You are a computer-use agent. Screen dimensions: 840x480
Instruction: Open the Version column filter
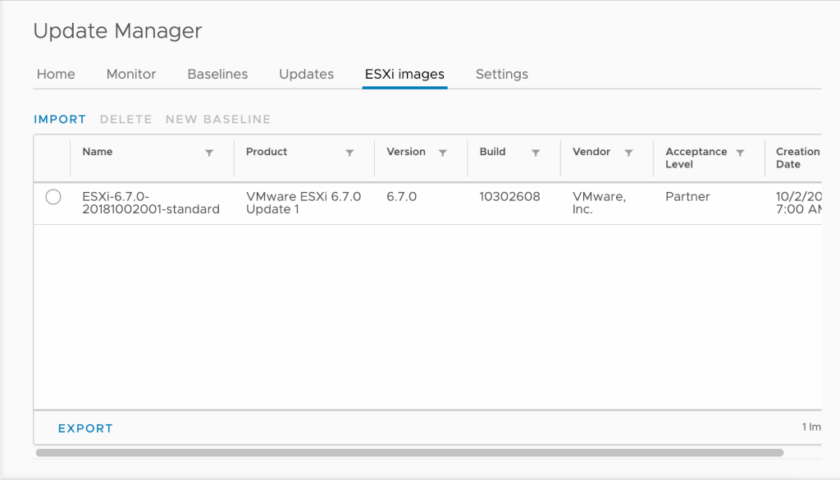[x=443, y=153]
